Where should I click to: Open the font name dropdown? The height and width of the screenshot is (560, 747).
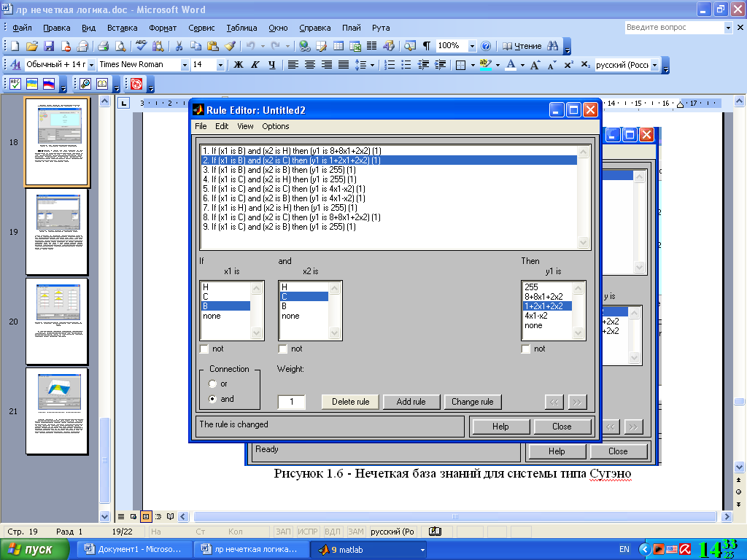pos(185,65)
